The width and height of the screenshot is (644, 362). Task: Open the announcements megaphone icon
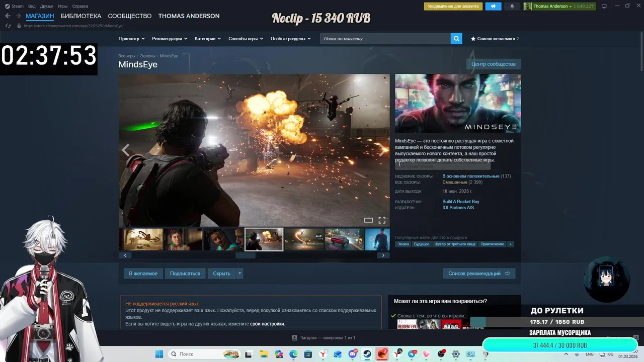(x=493, y=7)
